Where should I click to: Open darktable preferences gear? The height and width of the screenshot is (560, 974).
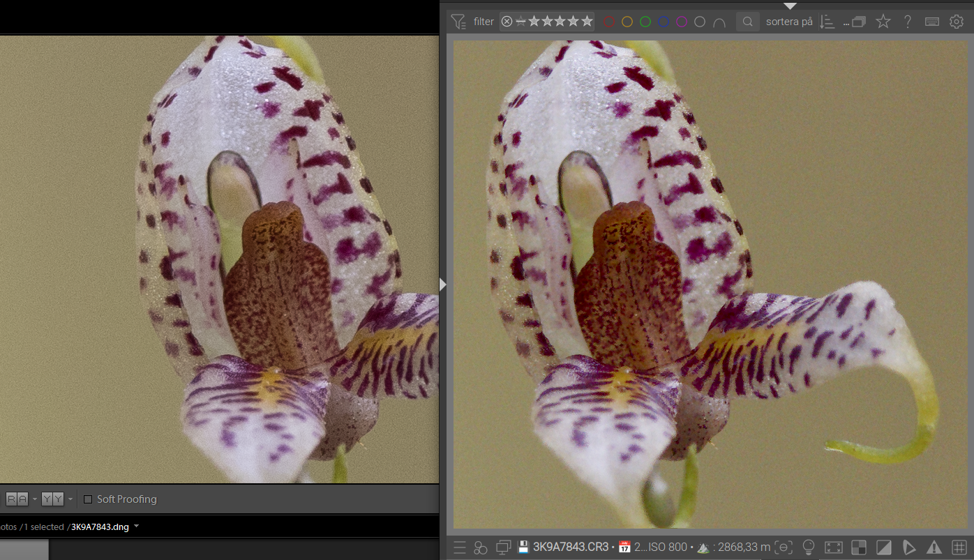tap(957, 22)
